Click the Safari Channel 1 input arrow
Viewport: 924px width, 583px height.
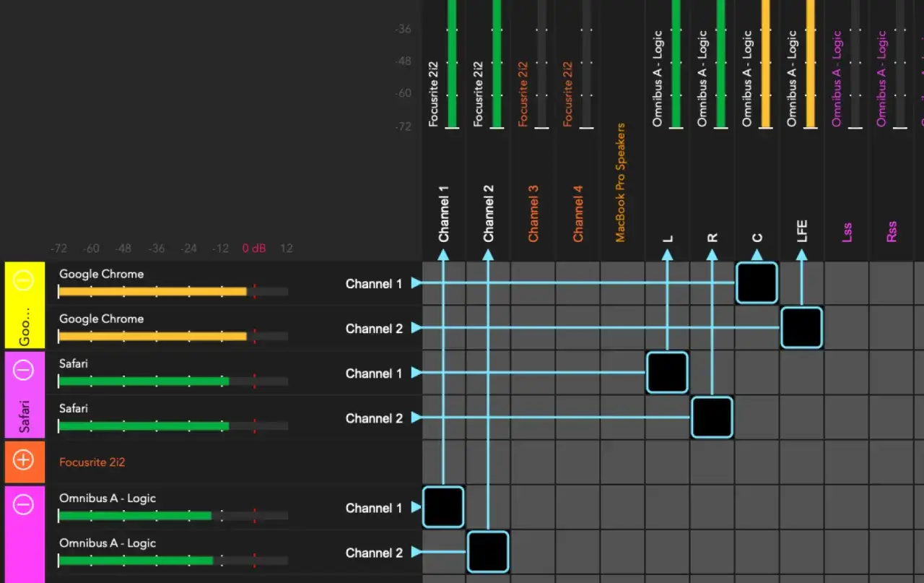point(416,373)
